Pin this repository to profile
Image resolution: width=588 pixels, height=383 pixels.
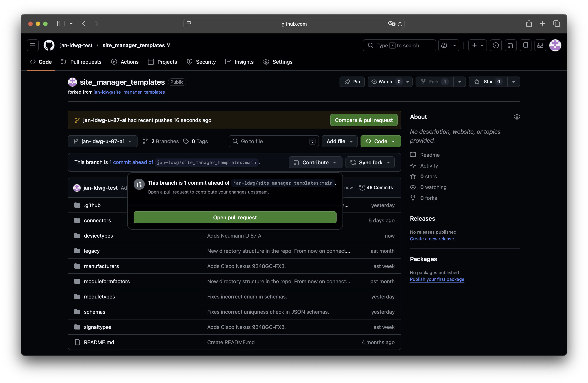352,82
